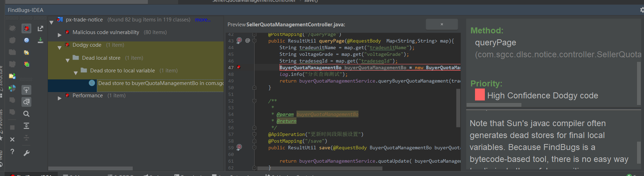This screenshot has height=176, width=644.
Task: Click the log.info statement on line 48
Action: [313, 74]
